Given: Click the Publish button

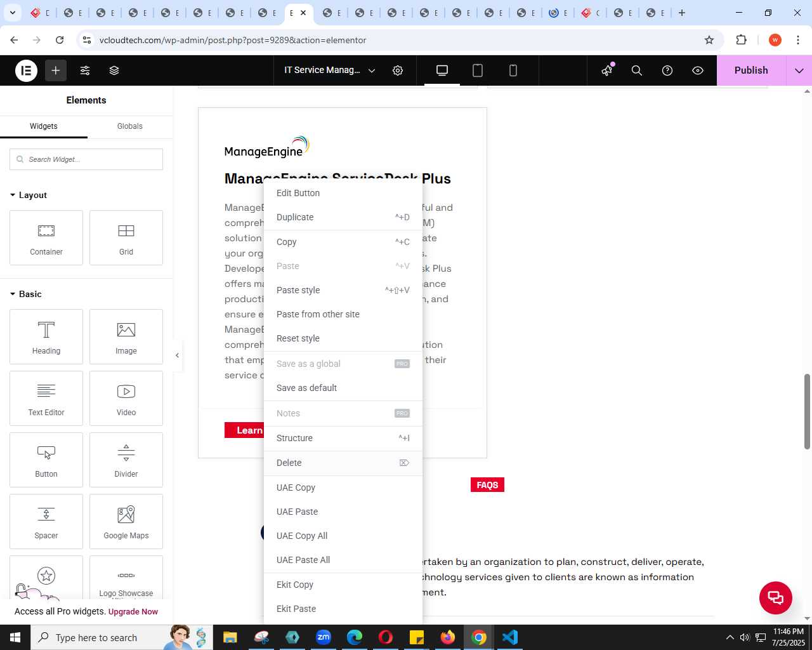Looking at the screenshot, I should pos(751,70).
